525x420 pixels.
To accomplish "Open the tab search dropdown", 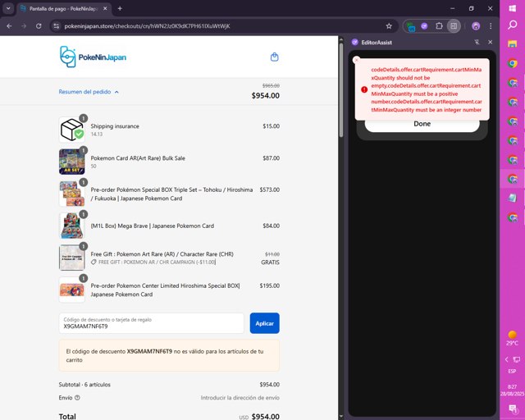I will pos(8,9).
